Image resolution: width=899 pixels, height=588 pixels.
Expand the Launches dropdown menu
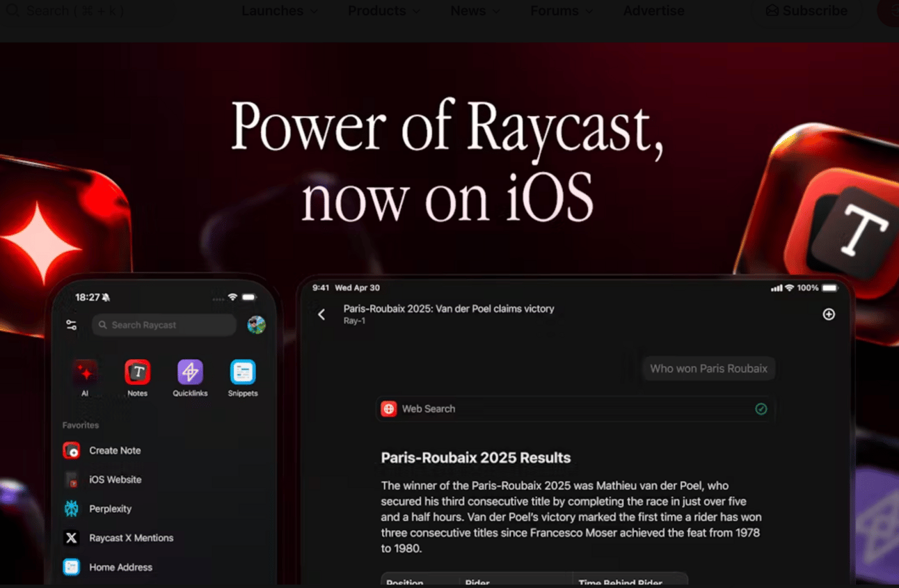(x=280, y=11)
